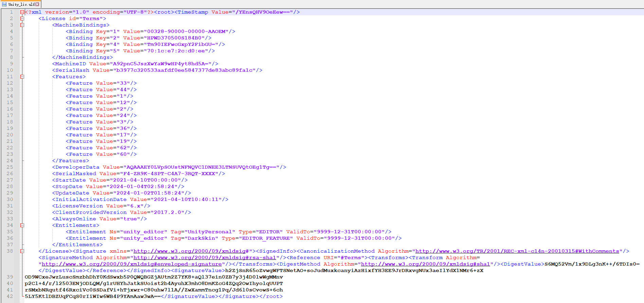This screenshot has width=644, height=303.
Task: Collapse the MachineBindings fold marker
Action: 22,25
